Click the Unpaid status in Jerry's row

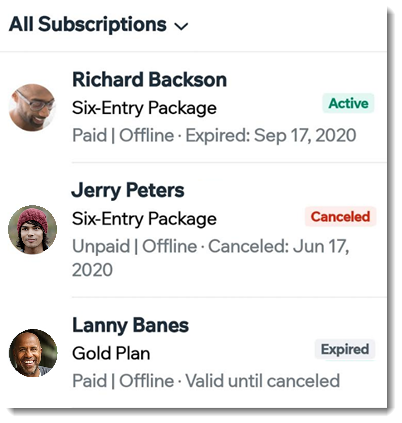pyautogui.click(x=101, y=247)
